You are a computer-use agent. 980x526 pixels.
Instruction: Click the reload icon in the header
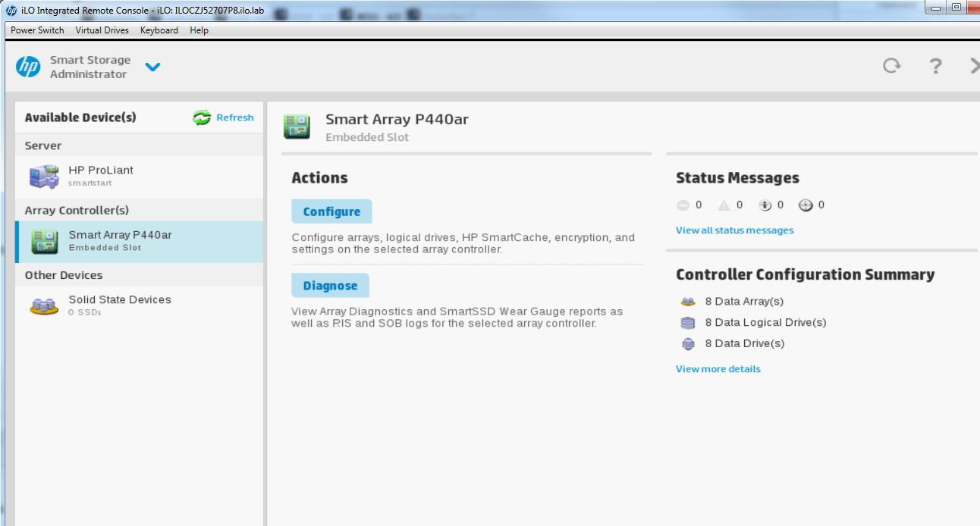click(x=891, y=66)
